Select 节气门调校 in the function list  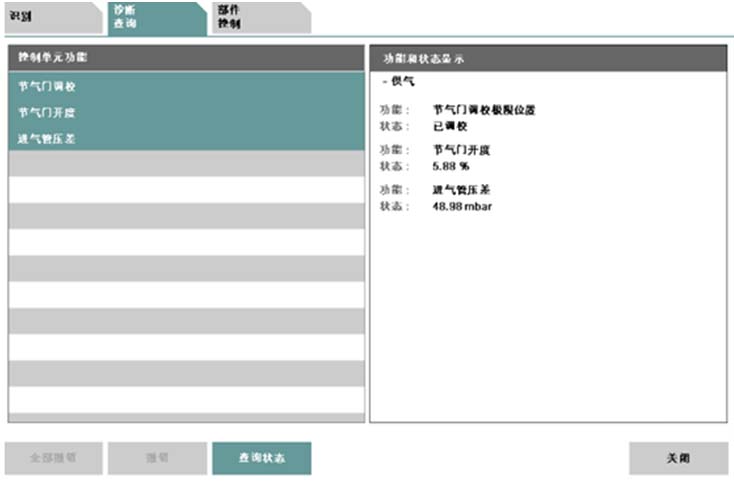[49, 86]
